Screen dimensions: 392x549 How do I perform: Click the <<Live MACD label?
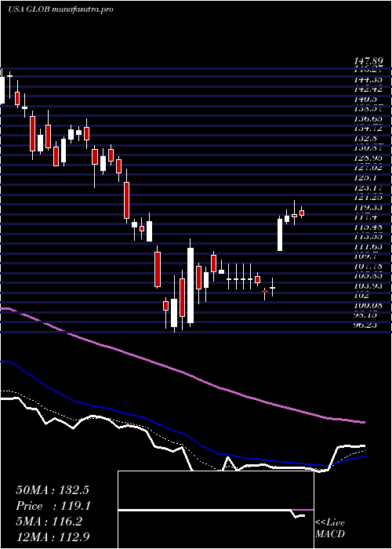click(330, 529)
